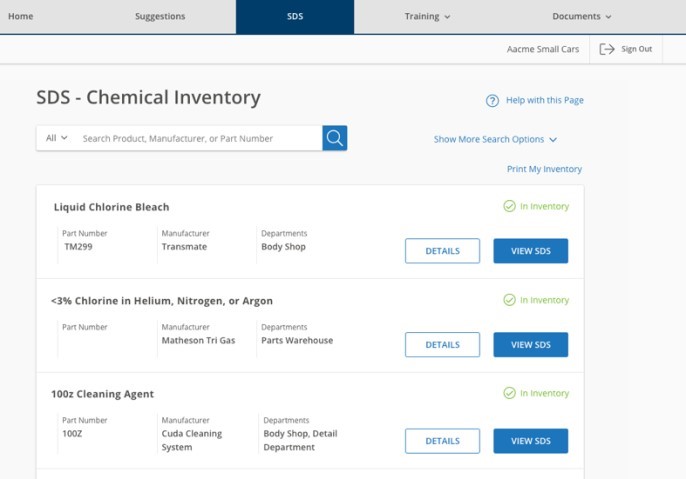Screen dimensions: 686x479
Task: Click manufacturer Cuda Cleaning System
Action: 192,440
